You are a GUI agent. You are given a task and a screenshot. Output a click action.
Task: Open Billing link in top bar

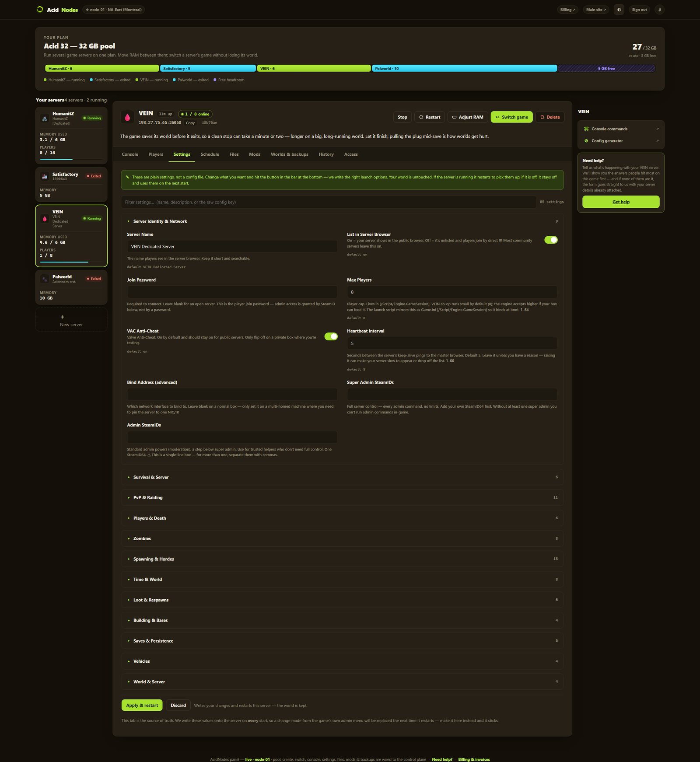pyautogui.click(x=568, y=10)
